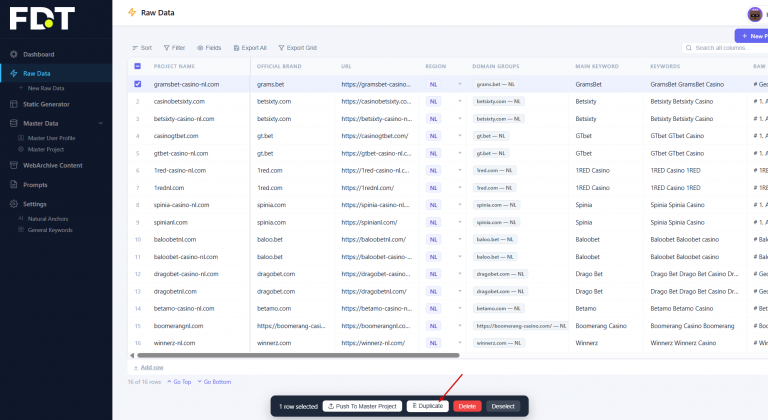Toggle the select-all header checkbox
Screen dimensions: 768x420
pyautogui.click(x=138, y=66)
